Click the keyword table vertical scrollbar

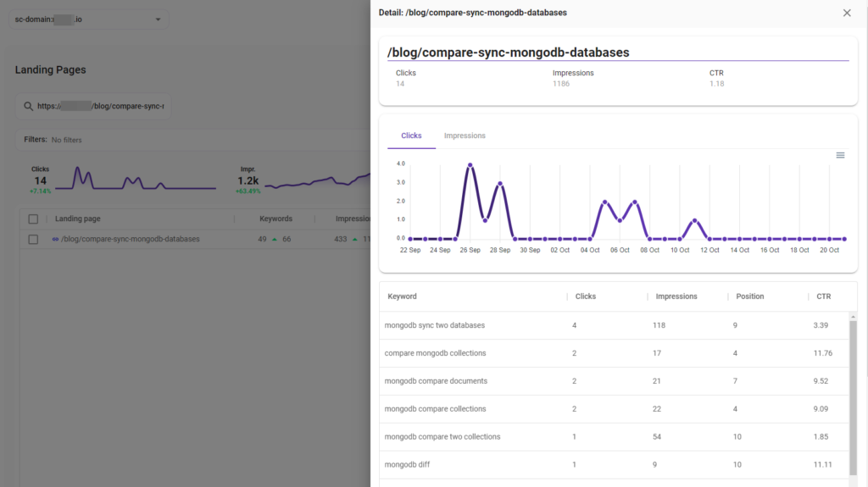point(853,397)
